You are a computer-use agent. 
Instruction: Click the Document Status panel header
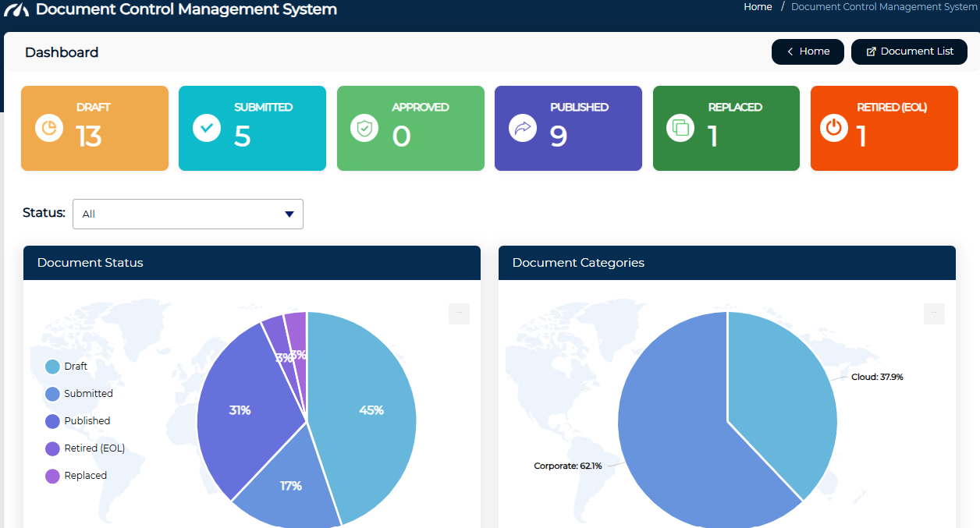[x=252, y=263]
